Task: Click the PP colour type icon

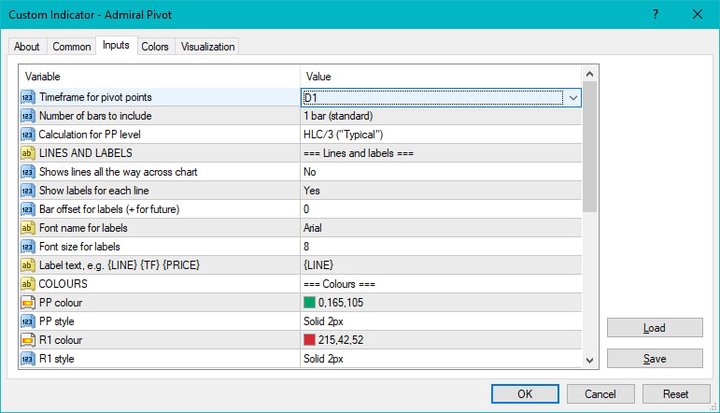Action: pyautogui.click(x=28, y=303)
